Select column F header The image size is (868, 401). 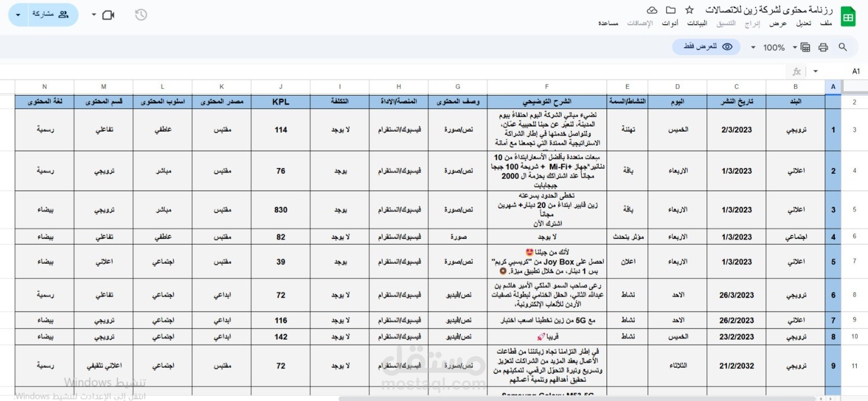click(x=547, y=86)
